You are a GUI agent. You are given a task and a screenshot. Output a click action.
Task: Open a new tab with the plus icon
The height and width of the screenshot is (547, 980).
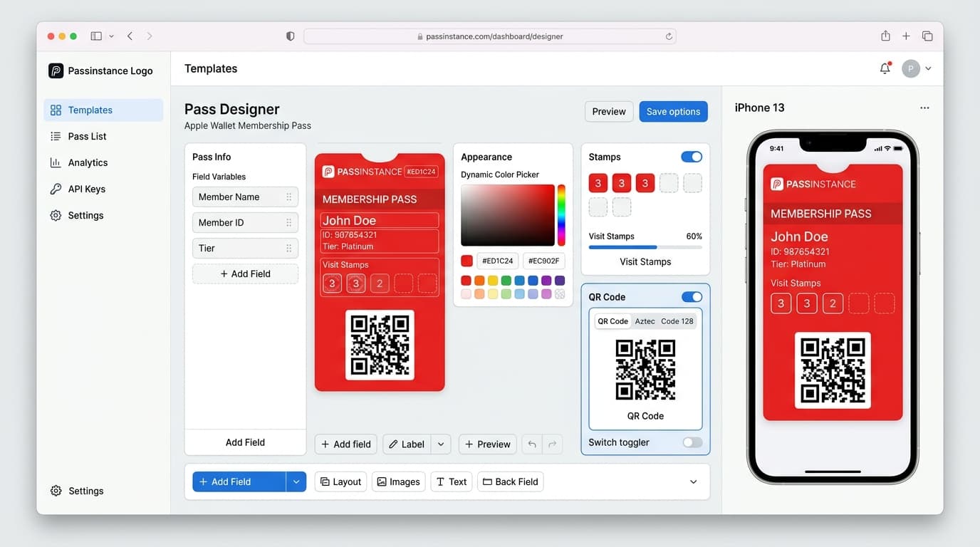906,36
